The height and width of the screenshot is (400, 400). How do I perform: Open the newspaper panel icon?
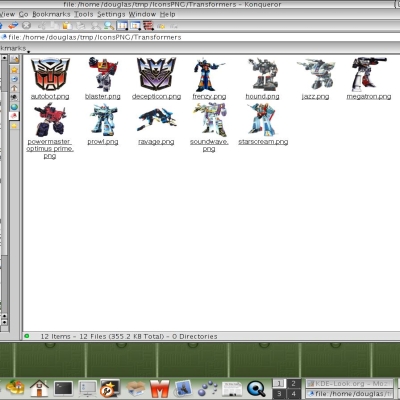click(x=232, y=389)
